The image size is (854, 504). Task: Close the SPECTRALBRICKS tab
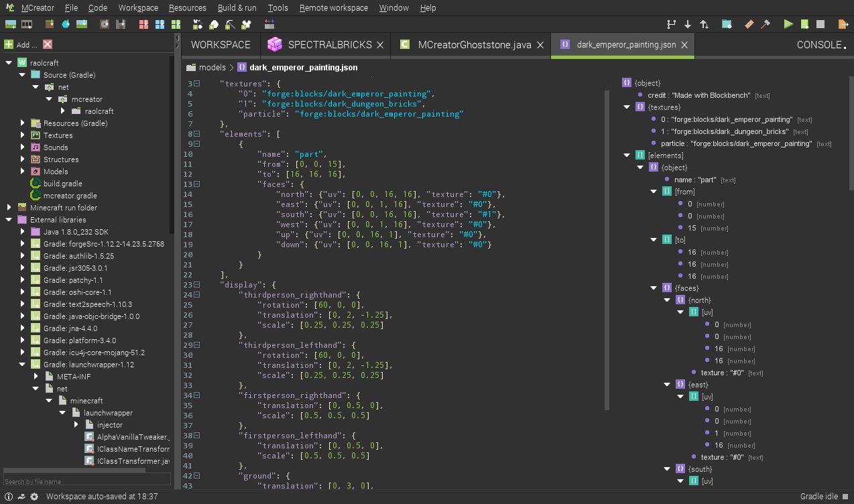[380, 45]
